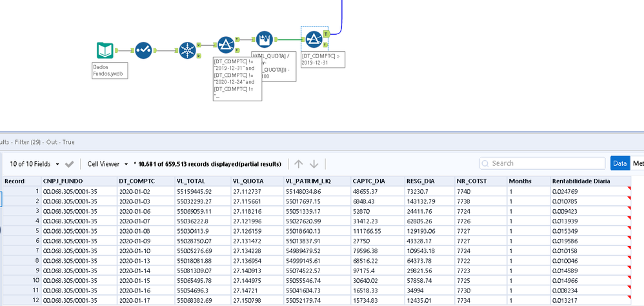Click the NR_COTST column header

coord(481,181)
